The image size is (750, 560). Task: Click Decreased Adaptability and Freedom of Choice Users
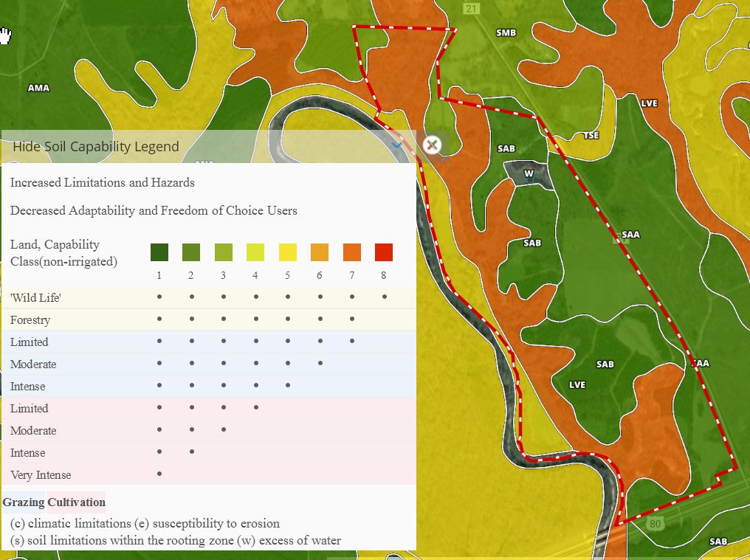[x=154, y=210]
